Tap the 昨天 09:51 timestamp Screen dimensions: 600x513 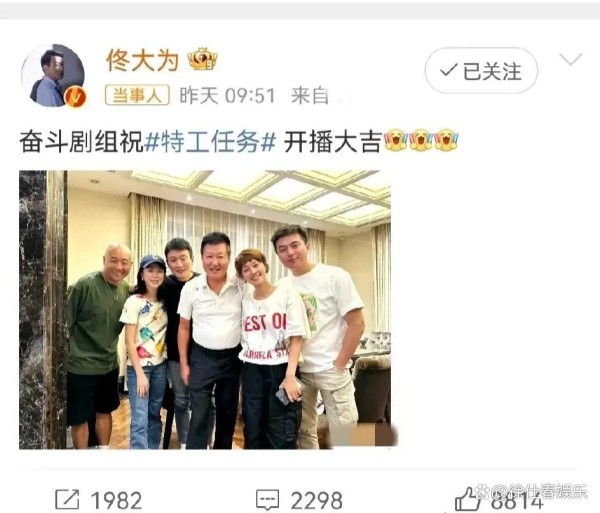(x=227, y=96)
